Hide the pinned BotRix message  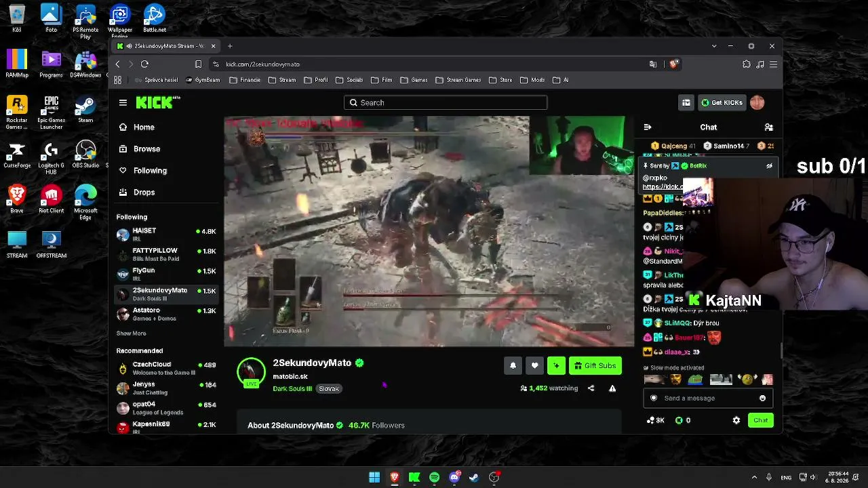769,165
